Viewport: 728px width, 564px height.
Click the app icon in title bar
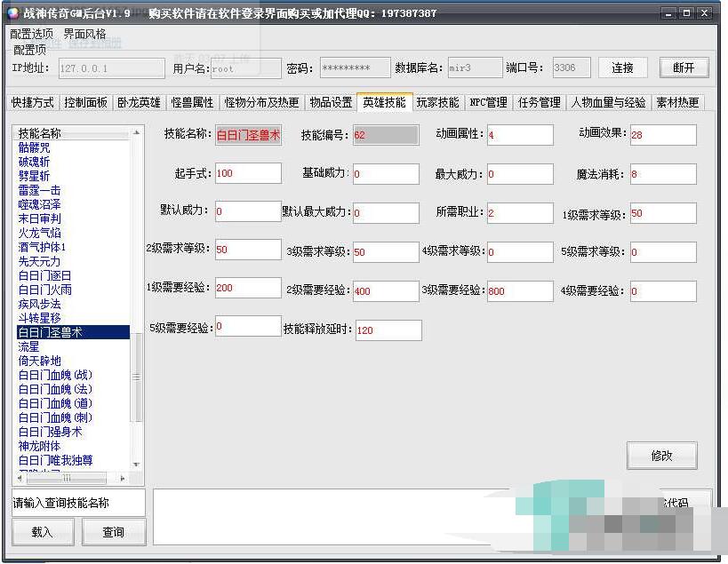12,13
